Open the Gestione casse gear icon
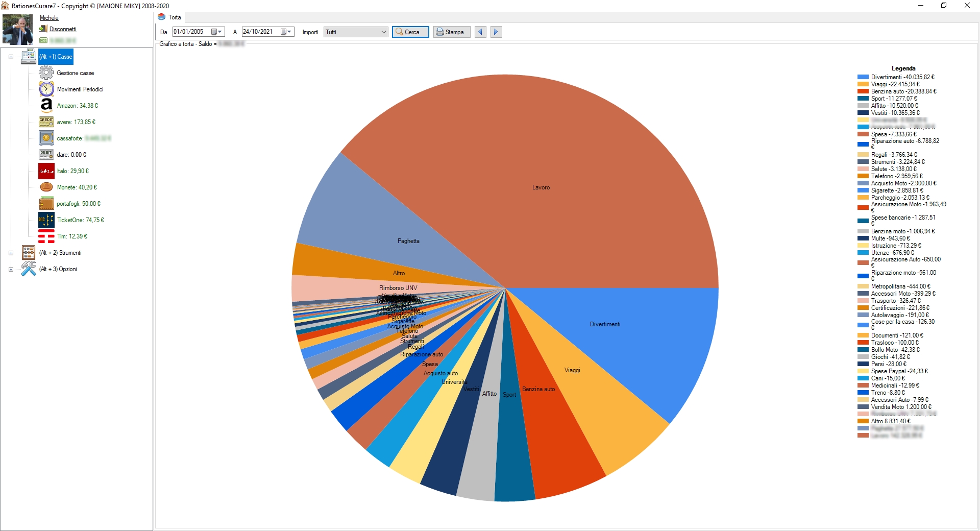 [46, 73]
